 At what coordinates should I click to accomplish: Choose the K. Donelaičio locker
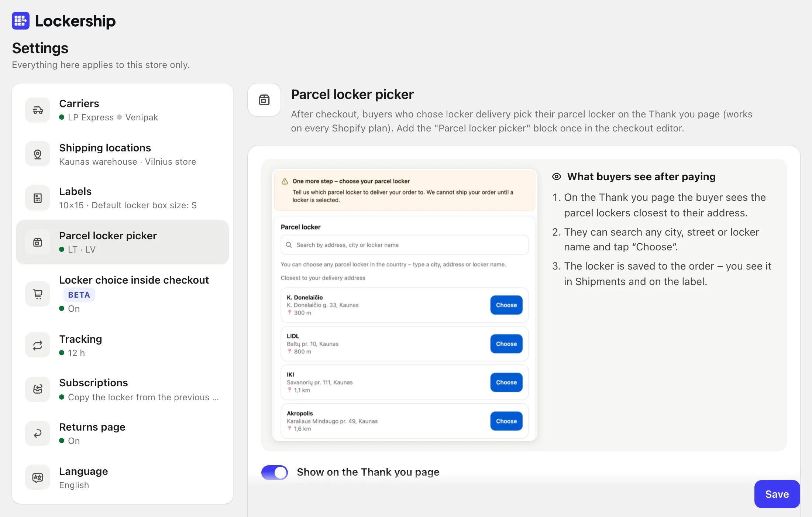coord(506,305)
